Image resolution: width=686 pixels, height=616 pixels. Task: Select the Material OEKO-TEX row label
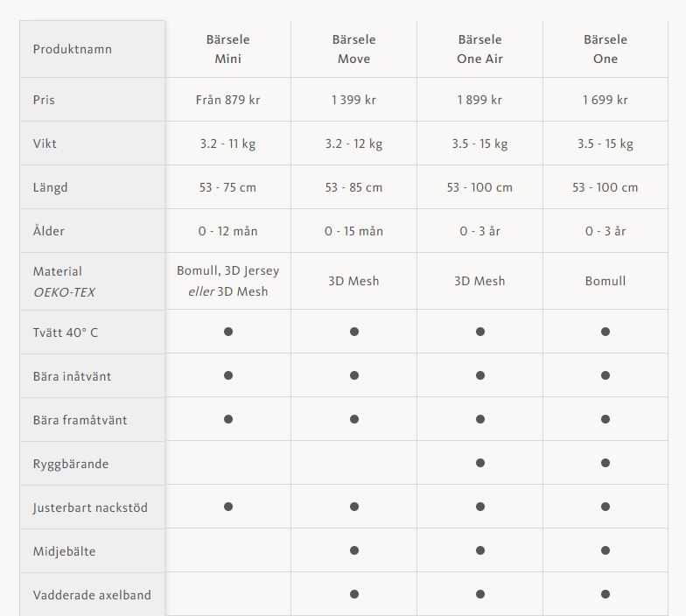point(64,282)
